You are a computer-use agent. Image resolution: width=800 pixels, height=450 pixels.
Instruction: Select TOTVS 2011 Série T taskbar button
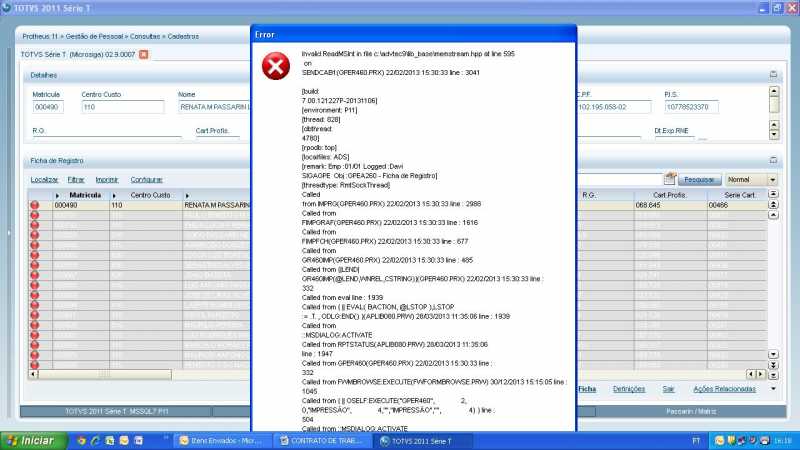[x=422, y=441]
